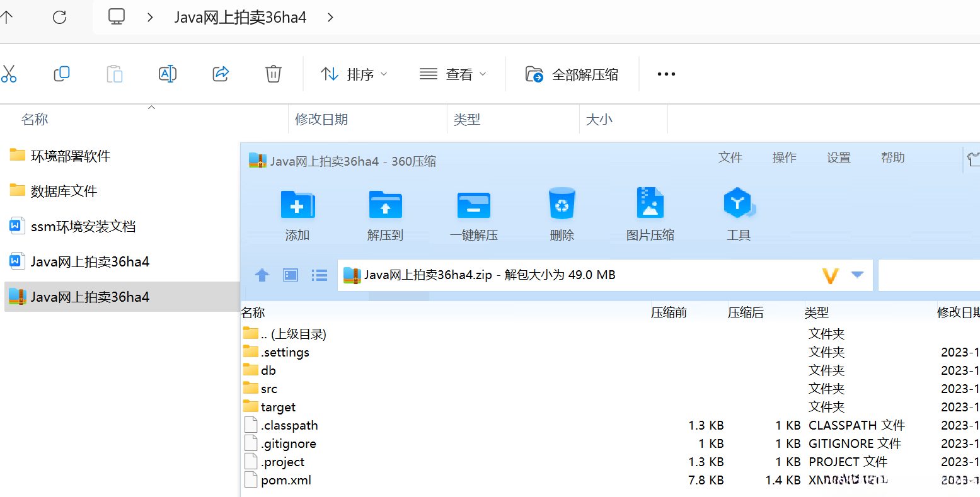
Task: Click the up arrow navigation in Explorer
Action: click(6, 17)
